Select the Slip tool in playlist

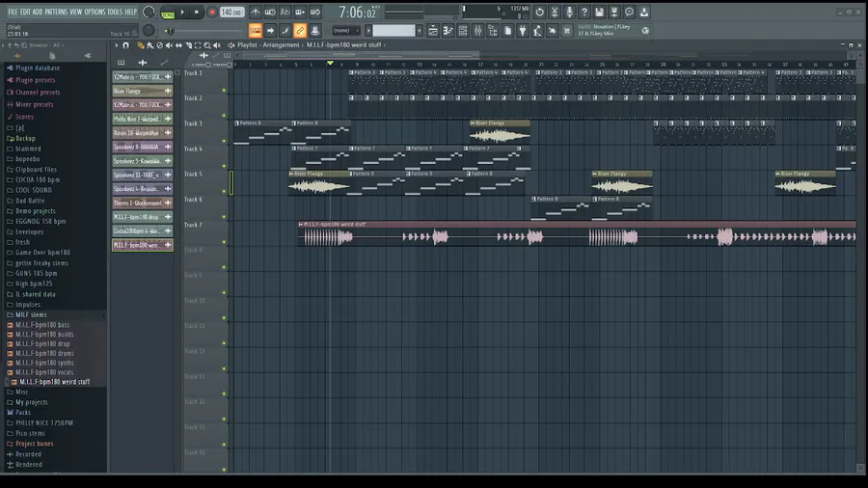click(x=178, y=45)
